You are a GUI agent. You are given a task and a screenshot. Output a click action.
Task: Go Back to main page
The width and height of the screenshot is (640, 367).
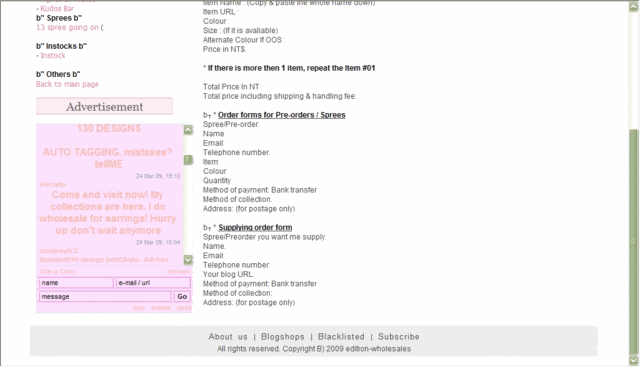point(67,84)
